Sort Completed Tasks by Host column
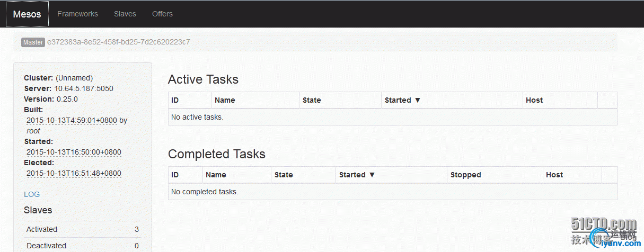Viewport: 644px width, 252px height. click(572, 175)
